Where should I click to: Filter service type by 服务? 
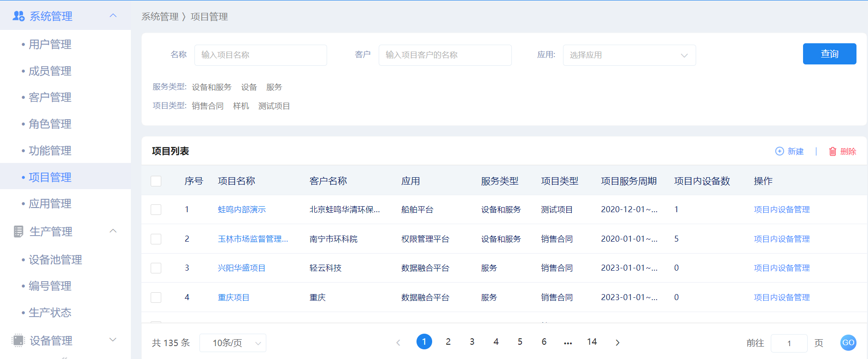(x=274, y=87)
